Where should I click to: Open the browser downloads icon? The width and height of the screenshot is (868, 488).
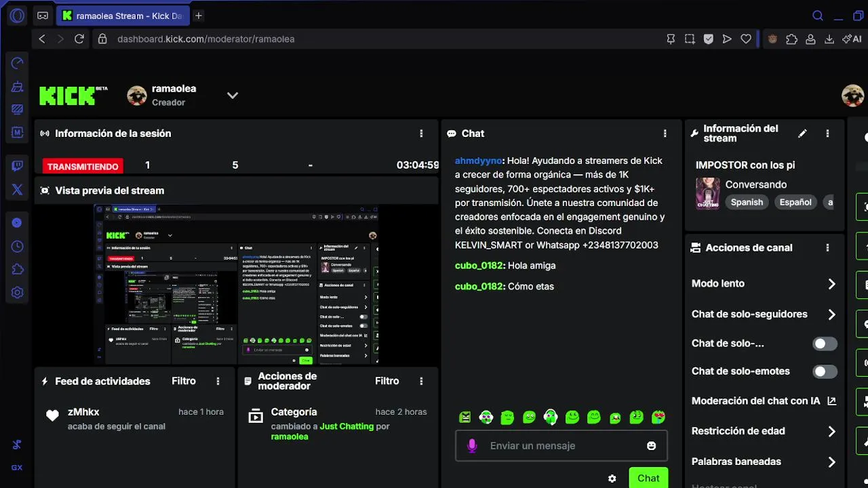point(829,39)
